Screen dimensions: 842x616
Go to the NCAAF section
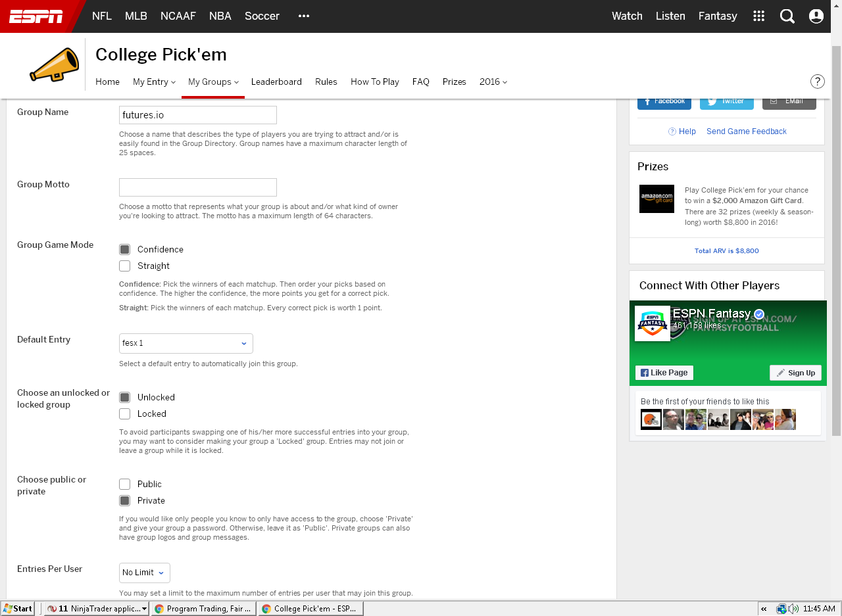178,16
